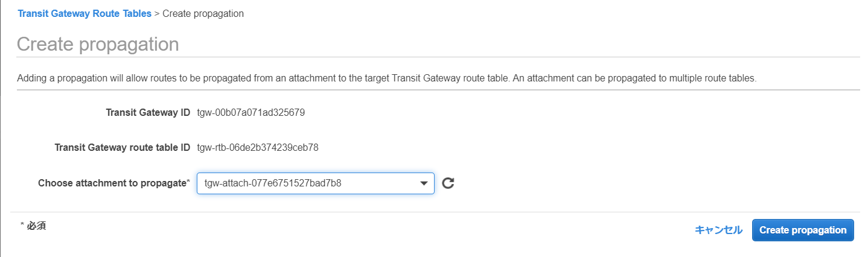
Task: Click the breadcrumb separator arrow
Action: click(x=157, y=13)
